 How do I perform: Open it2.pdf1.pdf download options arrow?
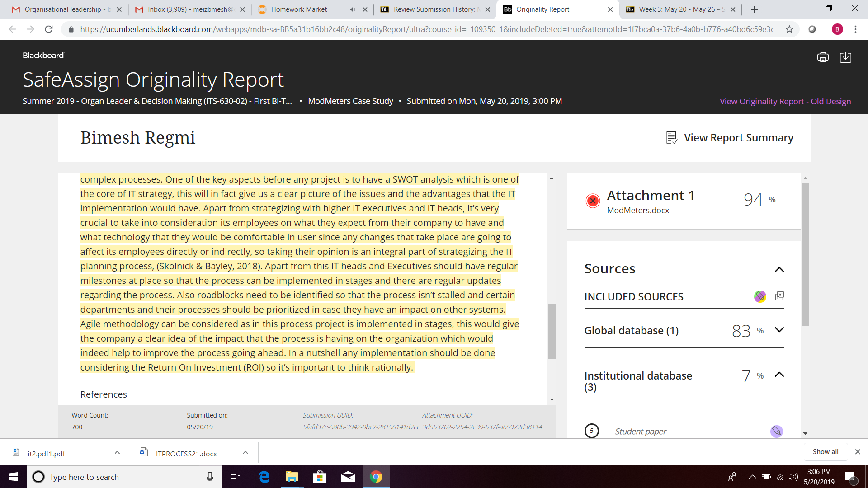(117, 452)
